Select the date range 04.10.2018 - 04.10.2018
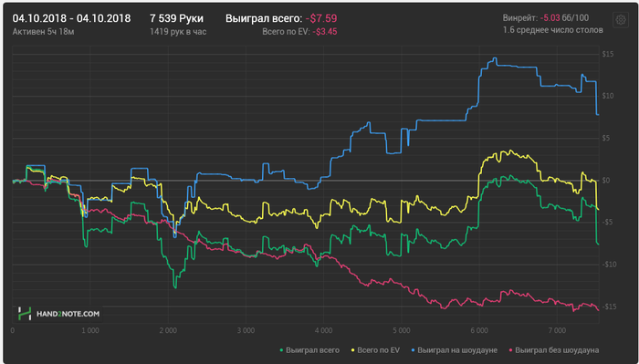The image size is (639, 364). pyautogui.click(x=72, y=18)
